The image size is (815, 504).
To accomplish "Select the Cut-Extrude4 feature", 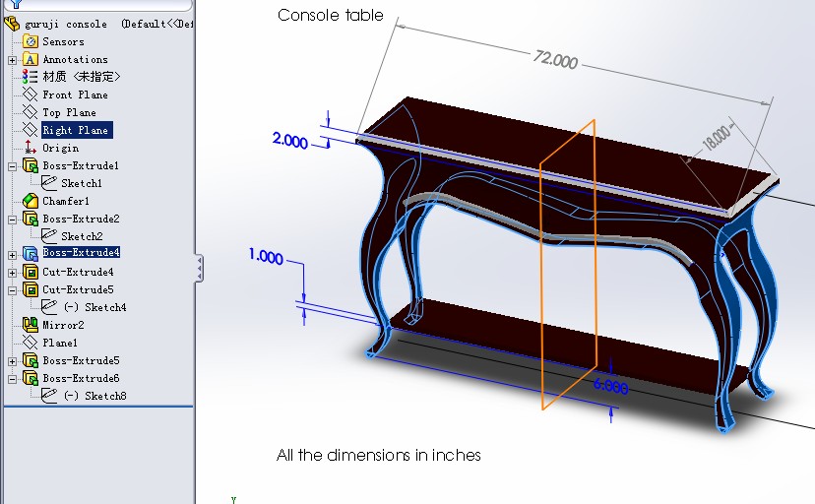I will coord(78,272).
